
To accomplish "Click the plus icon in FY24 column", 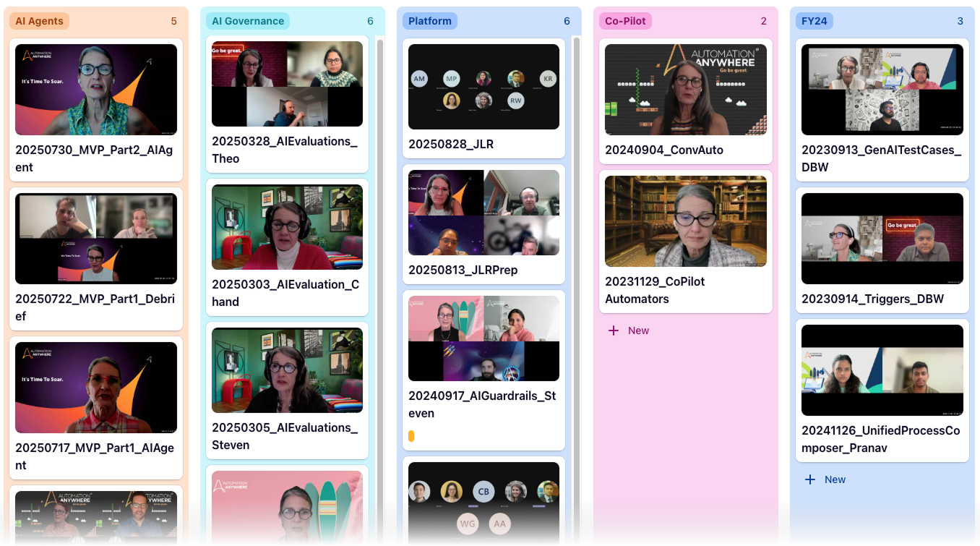I will pyautogui.click(x=810, y=479).
